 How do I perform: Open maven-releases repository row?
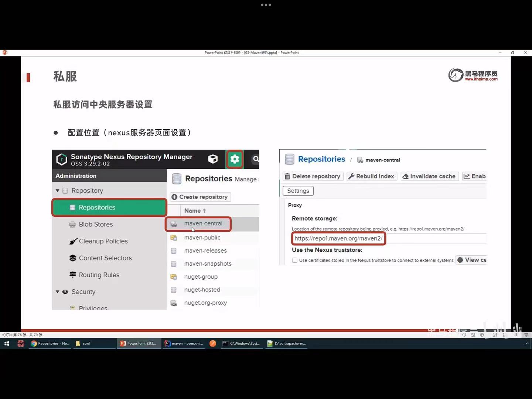(x=213, y=250)
